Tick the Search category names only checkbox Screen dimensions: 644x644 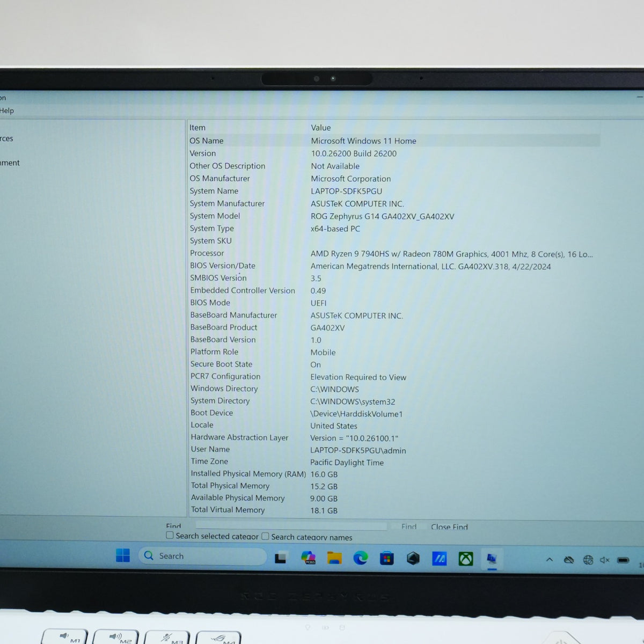pyautogui.click(x=265, y=536)
